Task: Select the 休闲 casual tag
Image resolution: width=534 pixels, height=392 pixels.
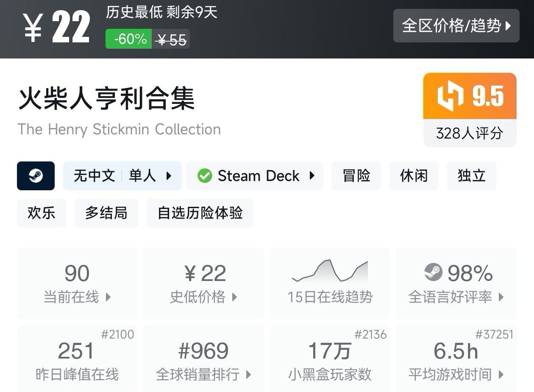Action: point(414,176)
